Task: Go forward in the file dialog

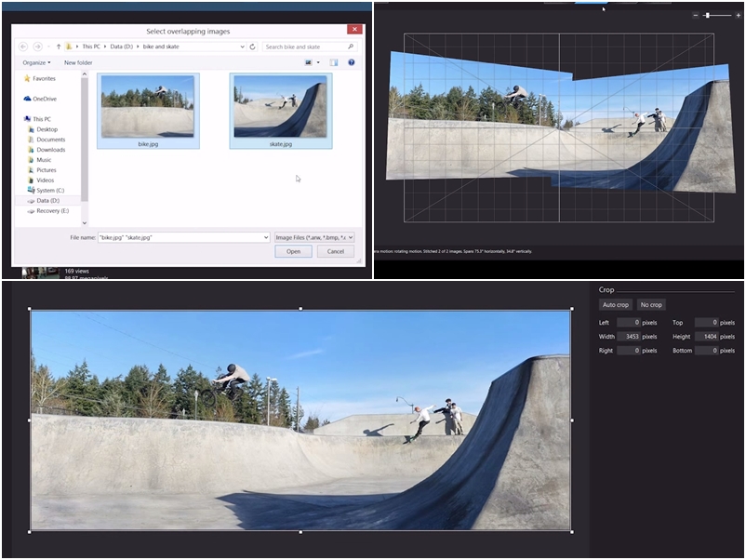Action: (x=37, y=47)
